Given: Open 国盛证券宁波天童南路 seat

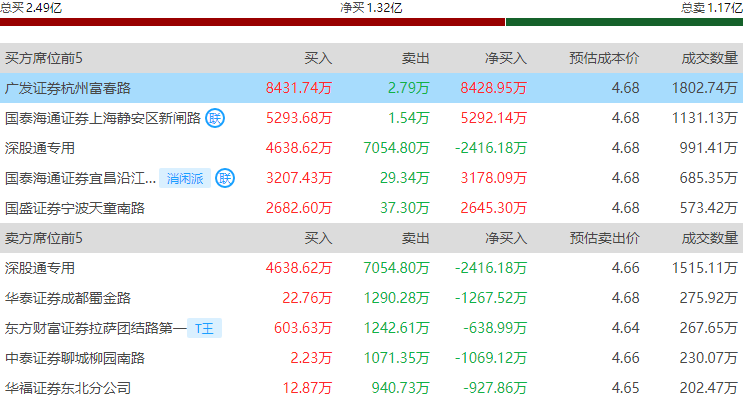Looking at the screenshot, I should (x=75, y=208).
